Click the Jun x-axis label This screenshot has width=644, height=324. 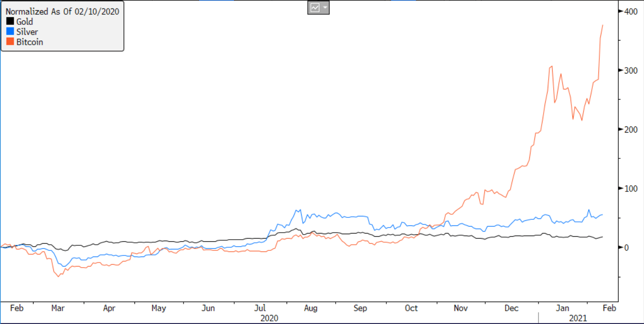[x=208, y=308]
